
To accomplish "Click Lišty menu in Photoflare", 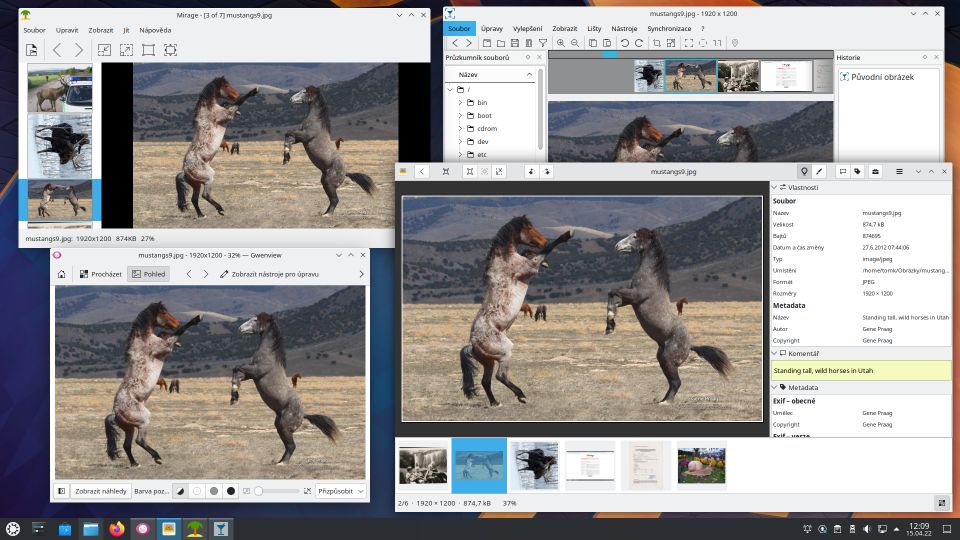I will click(594, 28).
